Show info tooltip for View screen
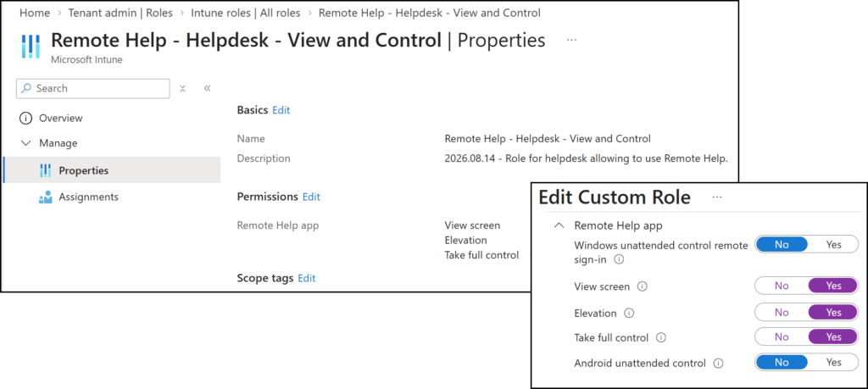The image size is (868, 389). (x=643, y=286)
